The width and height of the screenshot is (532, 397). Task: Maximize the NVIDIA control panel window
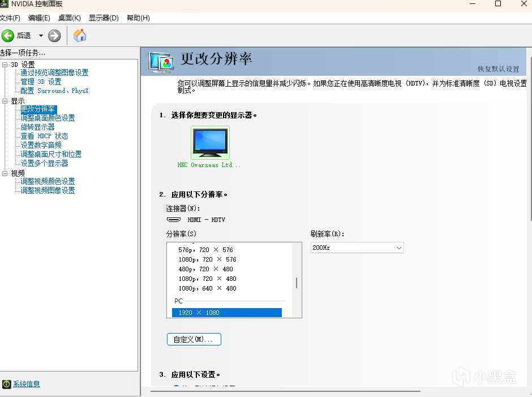coord(498,4)
